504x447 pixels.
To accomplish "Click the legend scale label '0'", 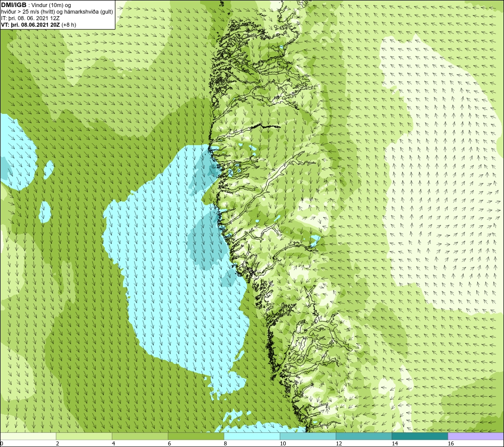I will click(x=2, y=443).
